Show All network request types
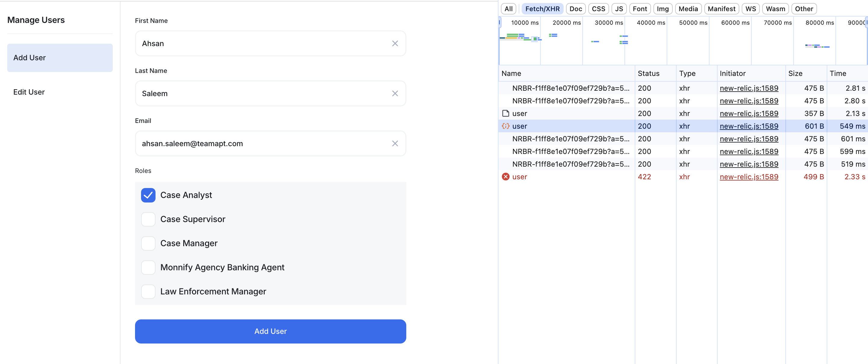 point(508,9)
